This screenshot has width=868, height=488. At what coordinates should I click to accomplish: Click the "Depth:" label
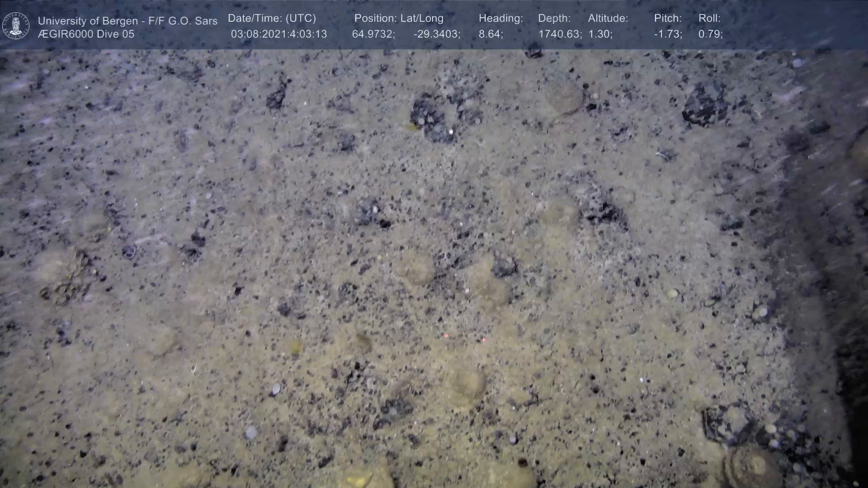click(x=554, y=19)
